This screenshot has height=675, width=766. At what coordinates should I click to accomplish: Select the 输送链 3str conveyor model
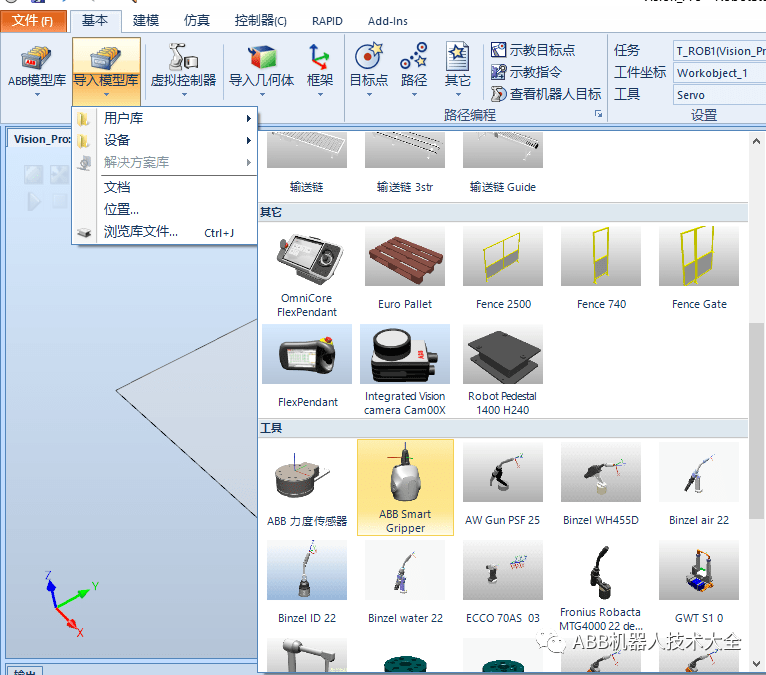[405, 163]
